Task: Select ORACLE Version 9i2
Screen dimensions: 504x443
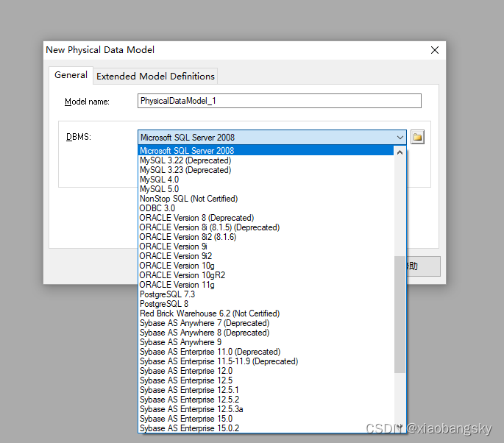Action: [266, 256]
